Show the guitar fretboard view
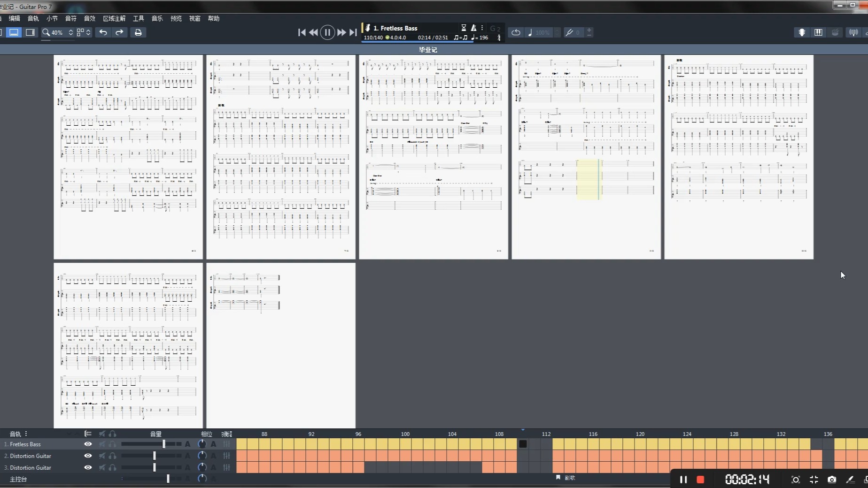This screenshot has height=488, width=868. [x=802, y=32]
